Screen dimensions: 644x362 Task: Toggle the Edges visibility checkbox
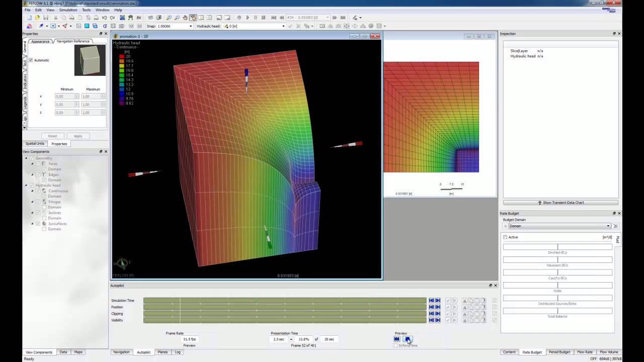(38, 174)
